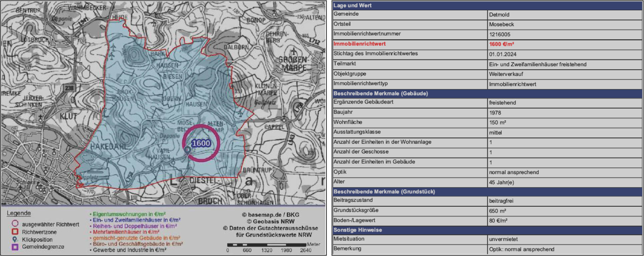Viewport: 644px width, 256px height.
Task: Click the Immobilienrichtwertnummer value '1216005'
Action: click(x=500, y=34)
